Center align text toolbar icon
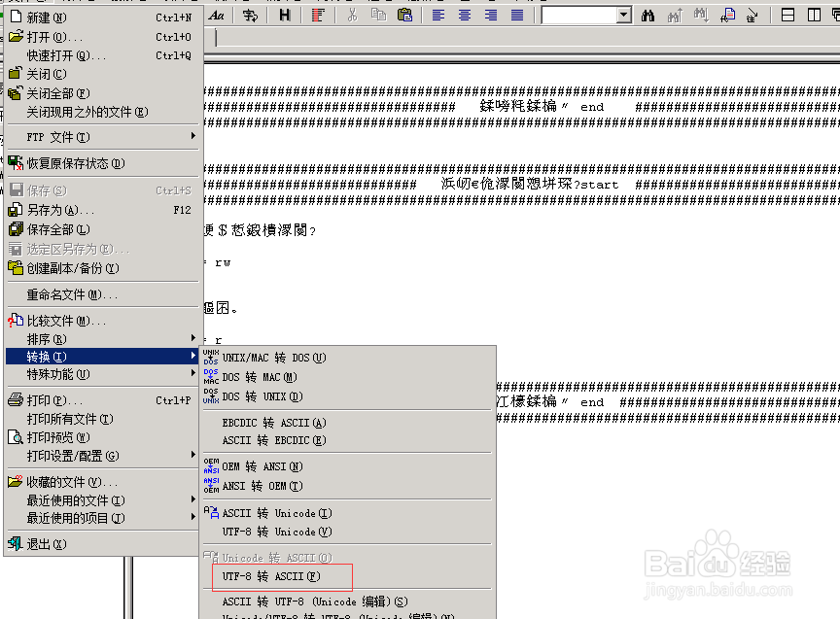Viewport: 840px width, 619px height. click(x=465, y=15)
